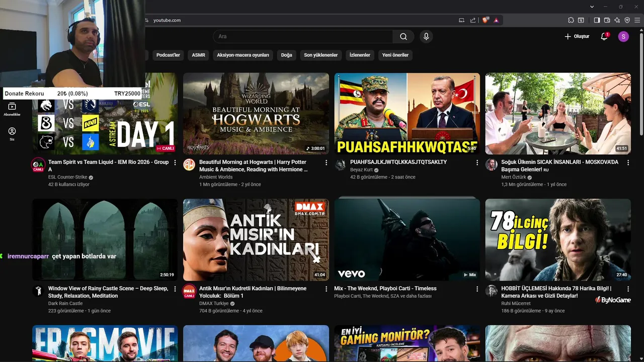
Task: Open the purple S account avatar
Action: point(623,36)
